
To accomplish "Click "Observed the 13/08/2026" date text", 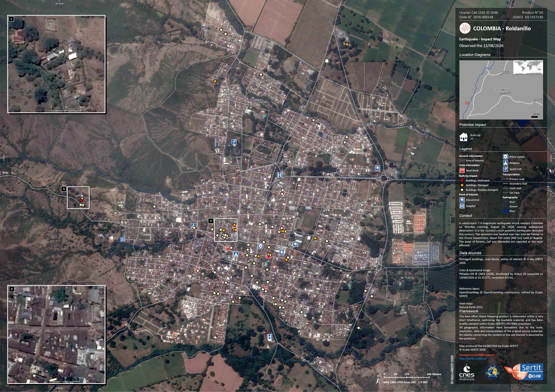I will pyautogui.click(x=481, y=46).
